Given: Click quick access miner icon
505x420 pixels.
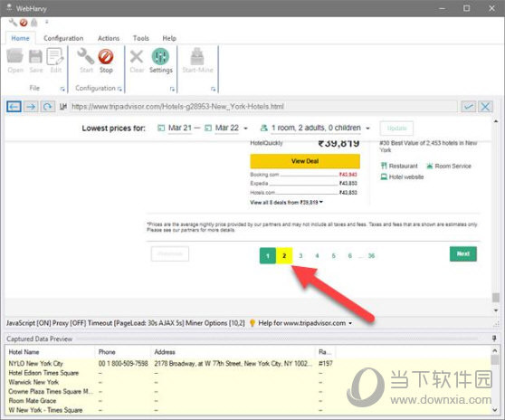Looking at the screenshot, I should pyautogui.click(x=34, y=23).
